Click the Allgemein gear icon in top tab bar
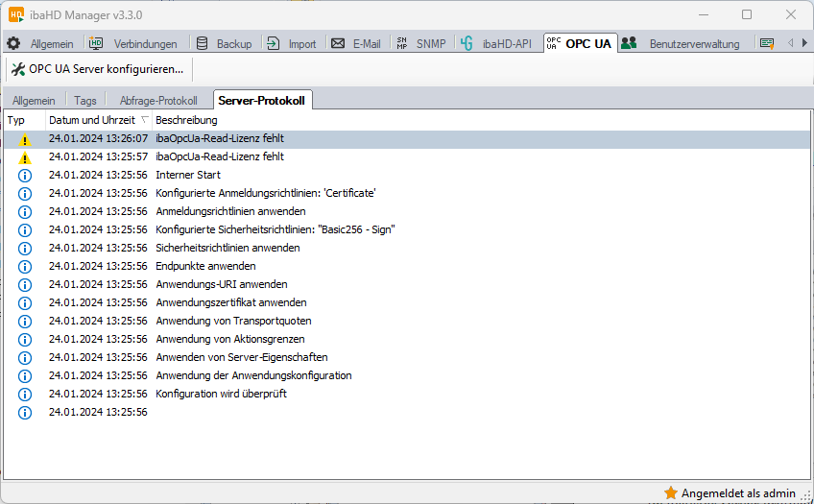 tap(13, 43)
